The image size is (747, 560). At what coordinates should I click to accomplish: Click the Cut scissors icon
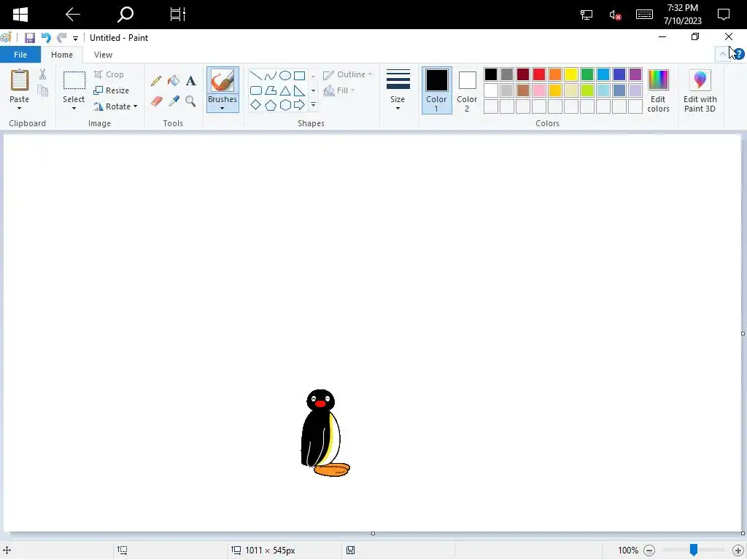pos(42,74)
